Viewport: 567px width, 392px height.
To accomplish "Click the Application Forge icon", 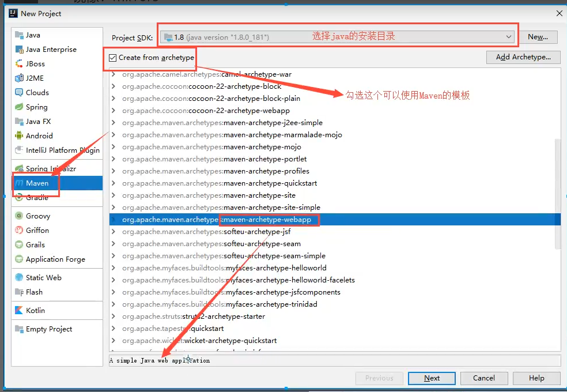I will click(19, 259).
